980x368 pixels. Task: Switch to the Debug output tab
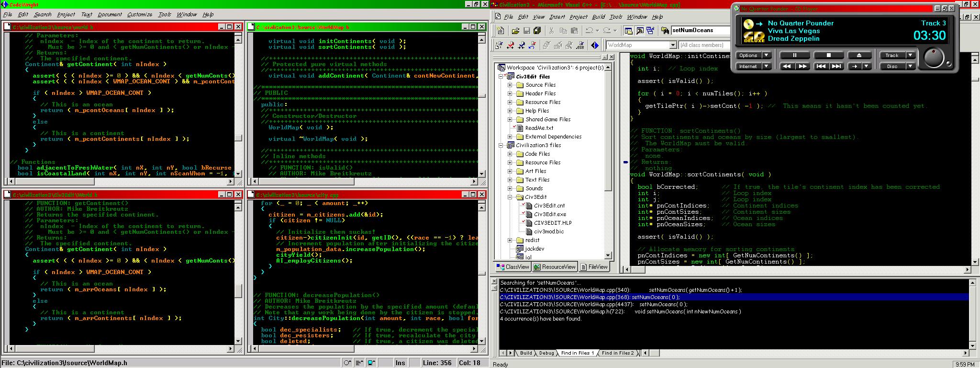(x=546, y=353)
